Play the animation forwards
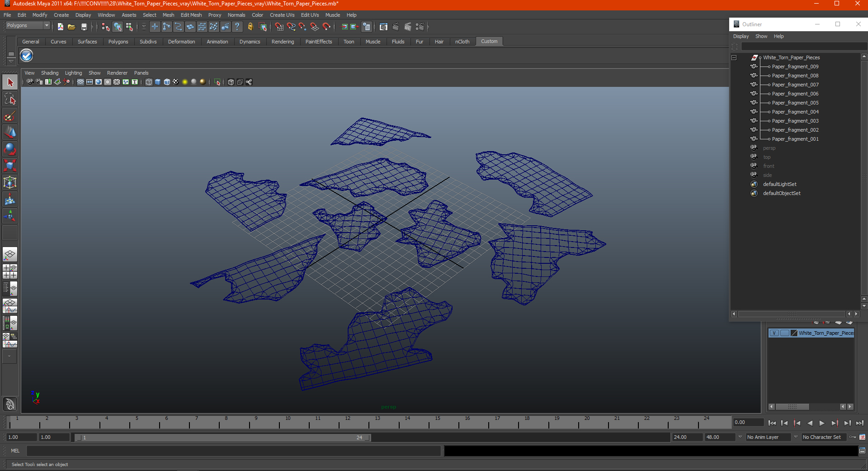868x471 pixels. click(x=822, y=423)
